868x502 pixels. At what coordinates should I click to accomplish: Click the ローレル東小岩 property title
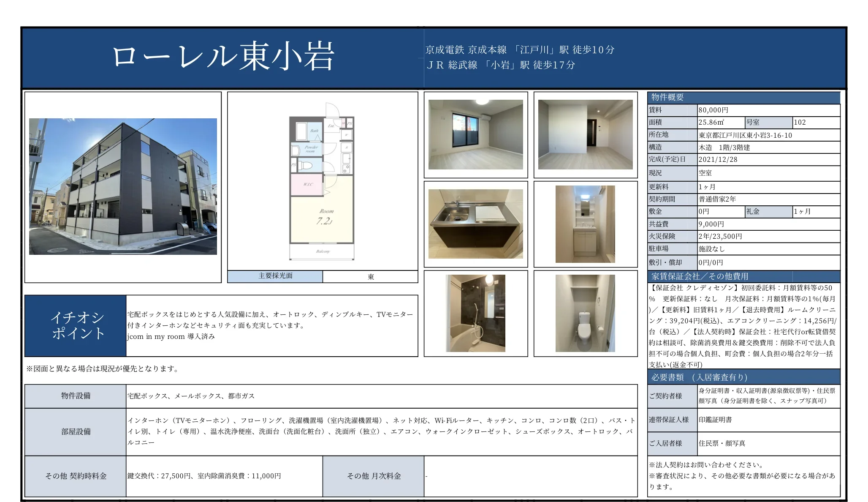(x=224, y=56)
